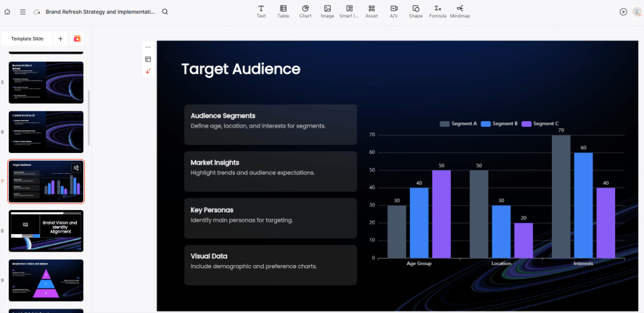Insert a Chart

(x=305, y=12)
